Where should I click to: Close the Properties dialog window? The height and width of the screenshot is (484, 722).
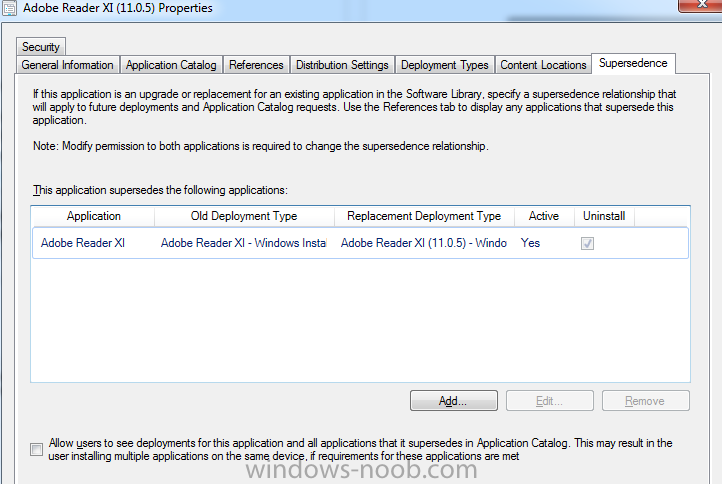click(700, 5)
